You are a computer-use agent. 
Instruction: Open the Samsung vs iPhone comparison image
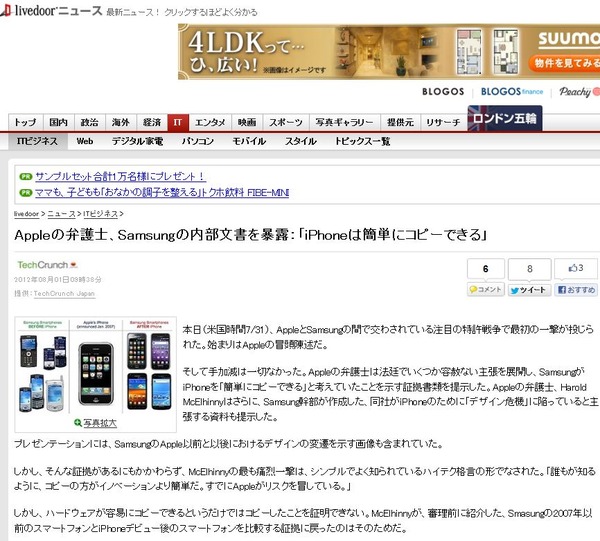click(x=96, y=367)
